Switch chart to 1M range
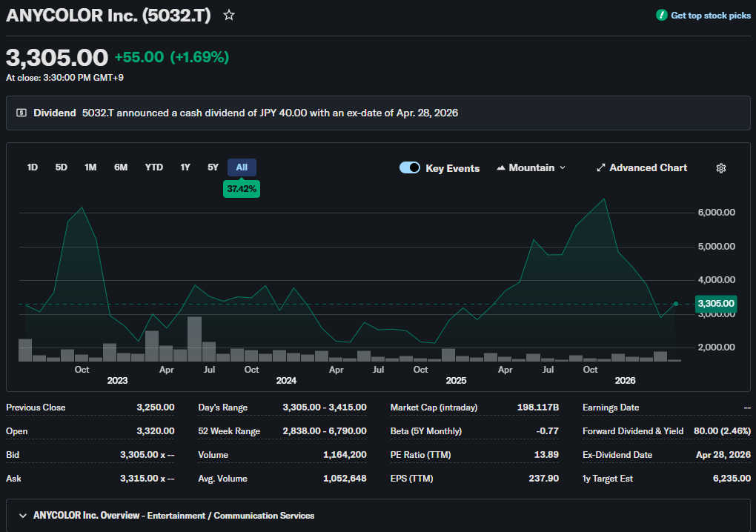756x532 pixels. [90, 167]
